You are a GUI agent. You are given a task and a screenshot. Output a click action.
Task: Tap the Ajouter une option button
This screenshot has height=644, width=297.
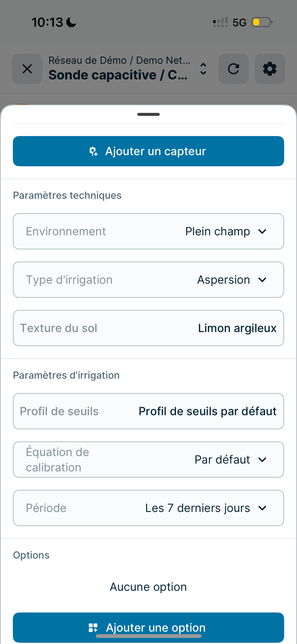pyautogui.click(x=148, y=627)
